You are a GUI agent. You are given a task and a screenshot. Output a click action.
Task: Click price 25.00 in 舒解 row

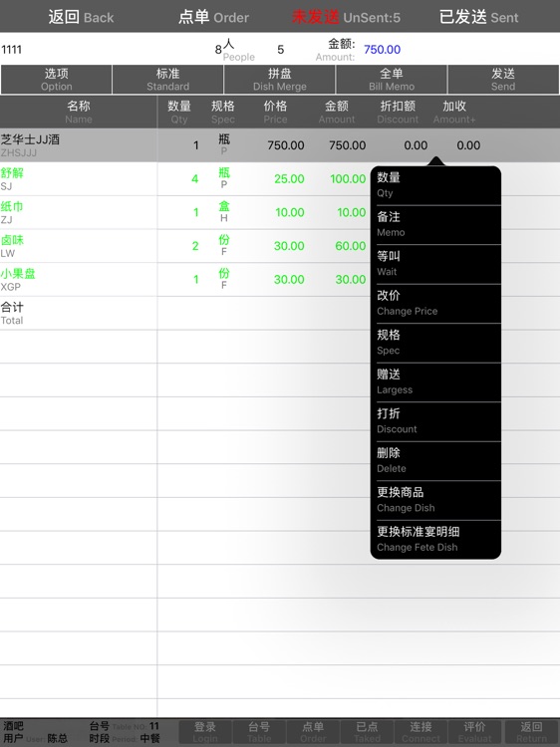coord(289,179)
